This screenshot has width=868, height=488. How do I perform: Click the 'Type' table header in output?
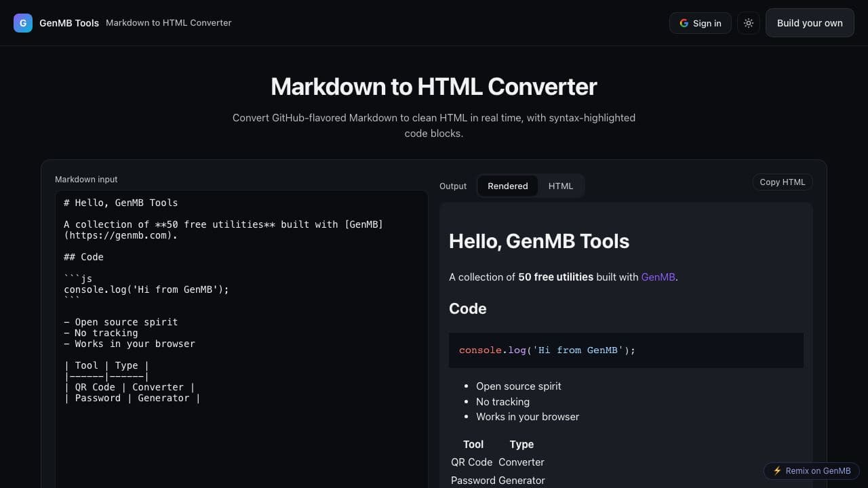521,445
